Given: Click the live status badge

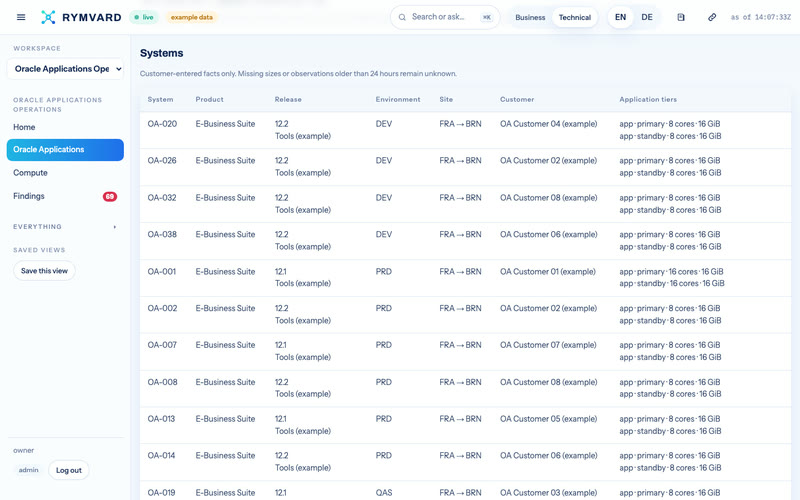Looking at the screenshot, I should pyautogui.click(x=143, y=17).
